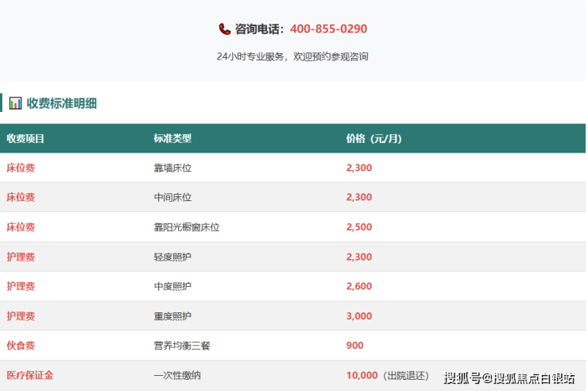Select the 中间床位 standard type

tap(172, 197)
